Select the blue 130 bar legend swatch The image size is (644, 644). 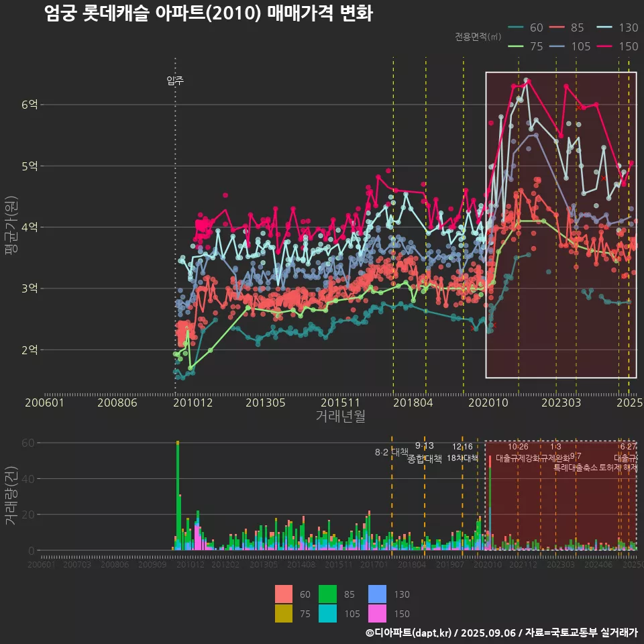[378, 594]
